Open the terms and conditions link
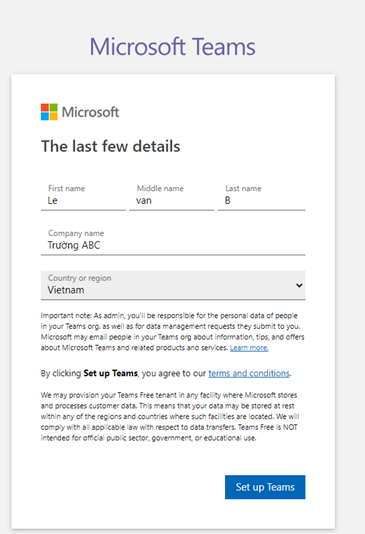This screenshot has height=534, width=365. click(x=249, y=373)
